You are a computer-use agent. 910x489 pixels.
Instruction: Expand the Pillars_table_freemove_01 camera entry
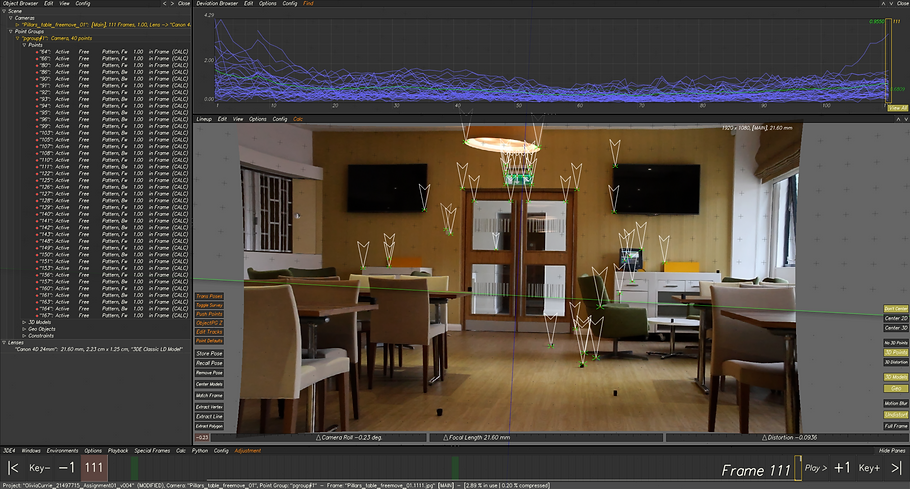[17, 25]
